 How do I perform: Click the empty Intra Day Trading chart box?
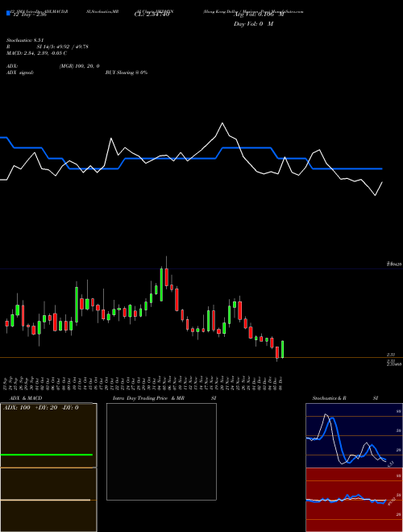[x=161, y=451]
